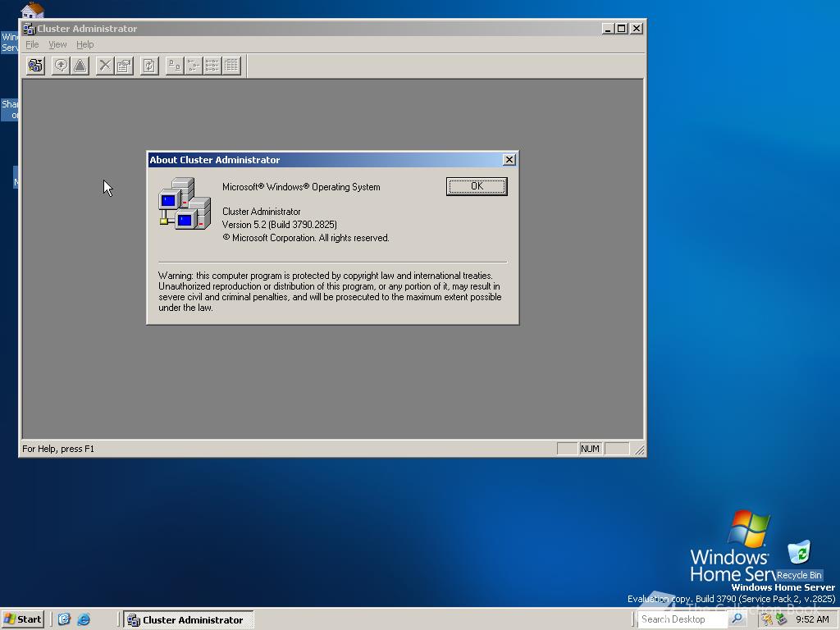
Task: Click the Search Desktop input field
Action: point(683,619)
